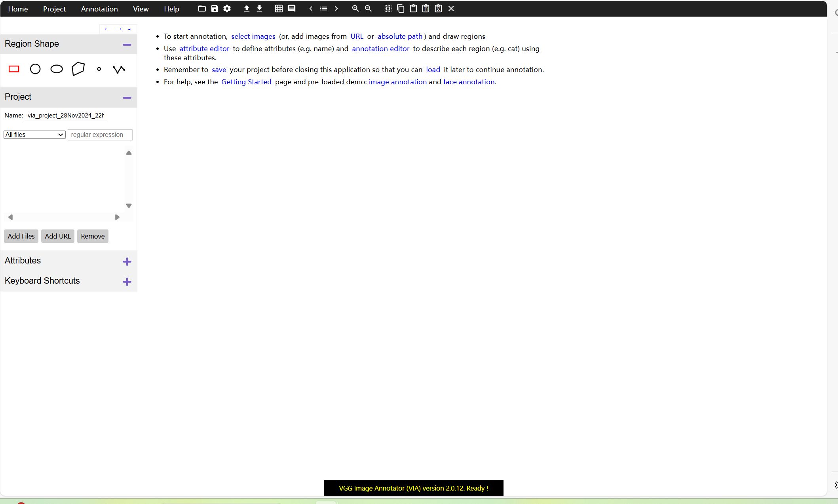Open the Annotation menu

tap(99, 9)
